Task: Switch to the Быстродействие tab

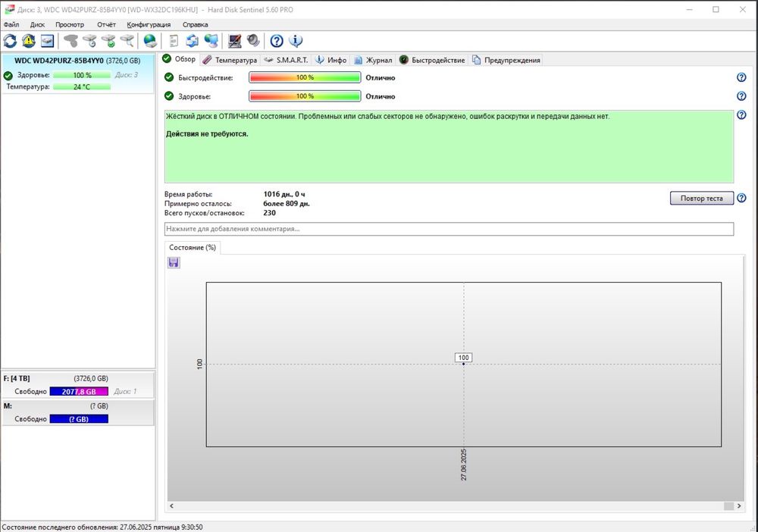Action: [432, 60]
